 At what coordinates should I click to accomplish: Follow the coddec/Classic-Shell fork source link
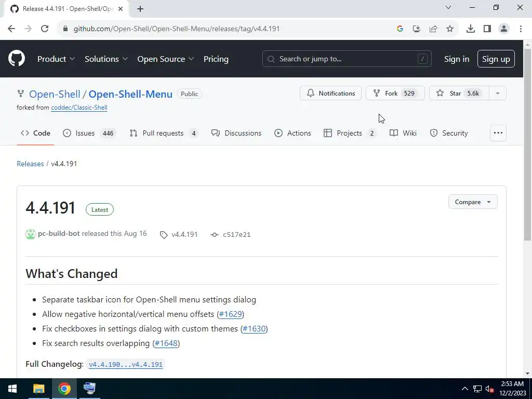point(79,108)
